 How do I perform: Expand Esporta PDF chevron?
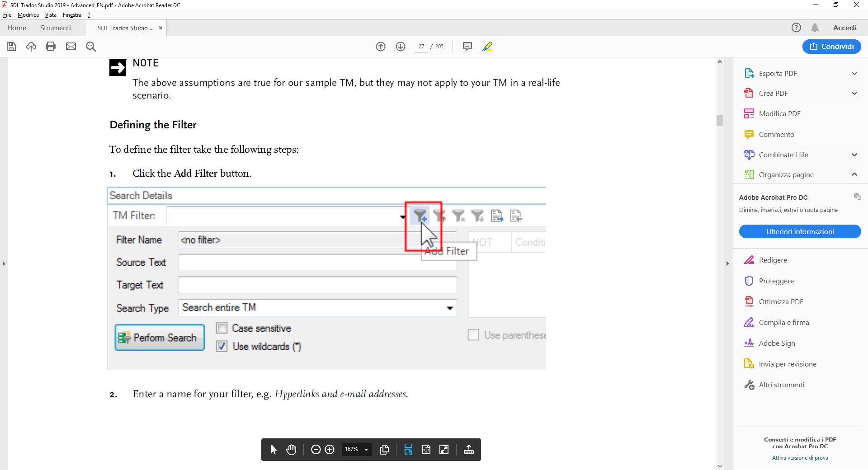coord(854,74)
